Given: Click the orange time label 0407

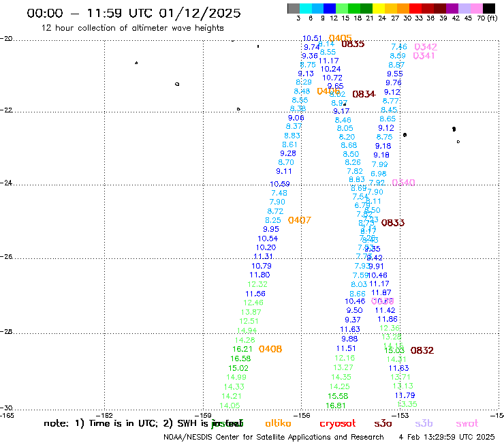Looking at the screenshot, I should point(299,220).
